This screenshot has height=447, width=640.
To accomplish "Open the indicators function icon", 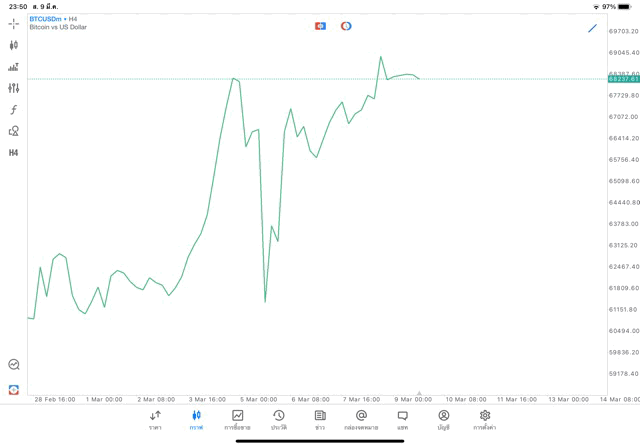I will pyautogui.click(x=13, y=110).
